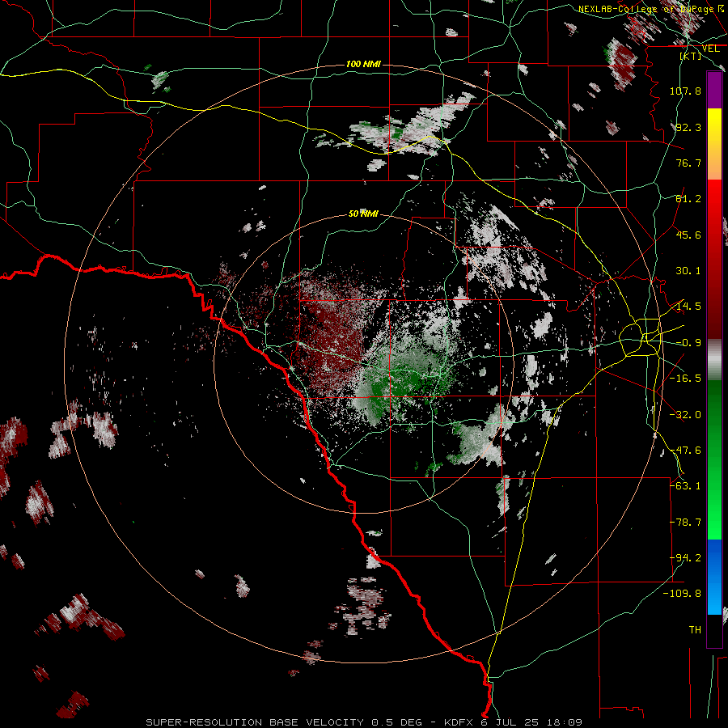Click the 'KDFX' radar site identifier
Image resolution: width=728 pixels, height=728 pixels.
459,722
